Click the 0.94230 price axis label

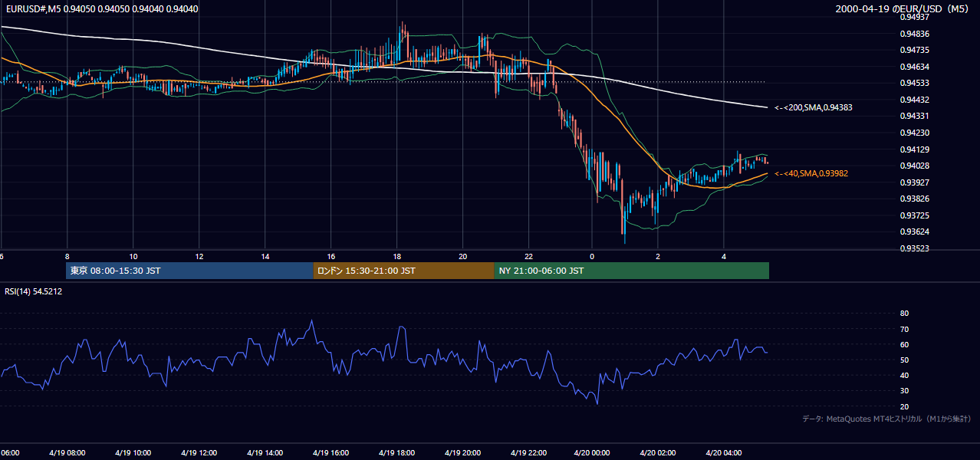tap(914, 133)
